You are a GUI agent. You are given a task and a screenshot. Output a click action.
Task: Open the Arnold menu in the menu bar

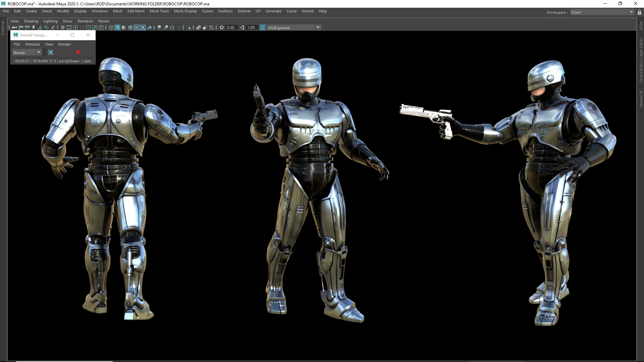(x=307, y=11)
